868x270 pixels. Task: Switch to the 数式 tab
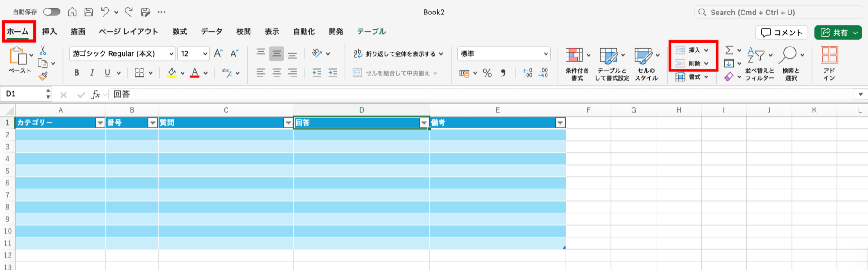(179, 32)
